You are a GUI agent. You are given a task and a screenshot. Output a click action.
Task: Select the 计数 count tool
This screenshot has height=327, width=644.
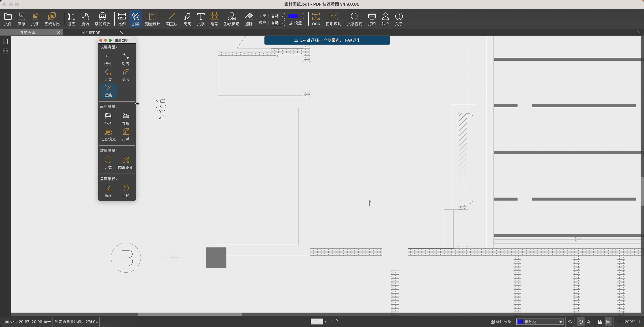tap(108, 163)
